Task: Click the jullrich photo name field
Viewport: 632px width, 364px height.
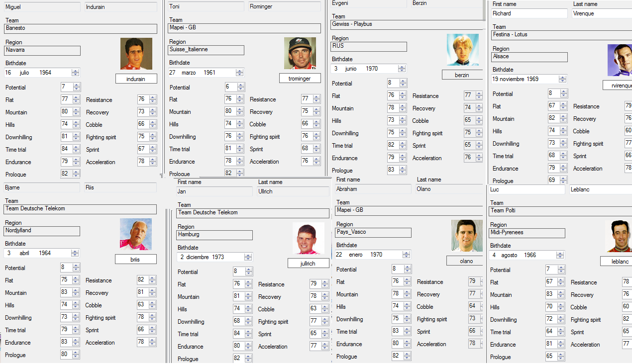Action: click(x=308, y=263)
